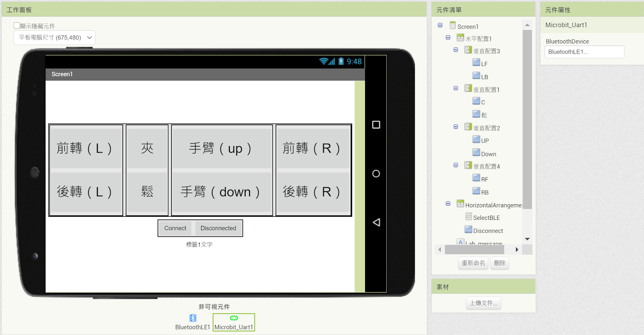Image resolution: width=644 pixels, height=335 pixels.
Task: Click the phone's square recent-apps icon
Action: coord(376,125)
